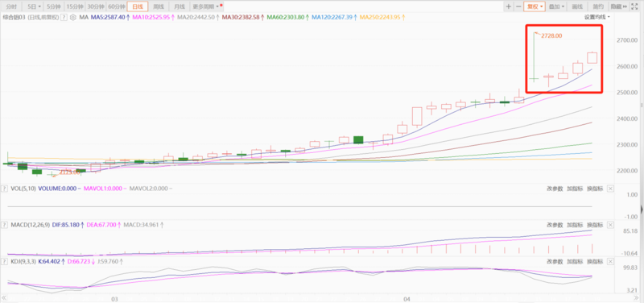Image resolution: width=644 pixels, height=303 pixels.
Task: Zoom in chart with plus icon
Action: [509, 6]
